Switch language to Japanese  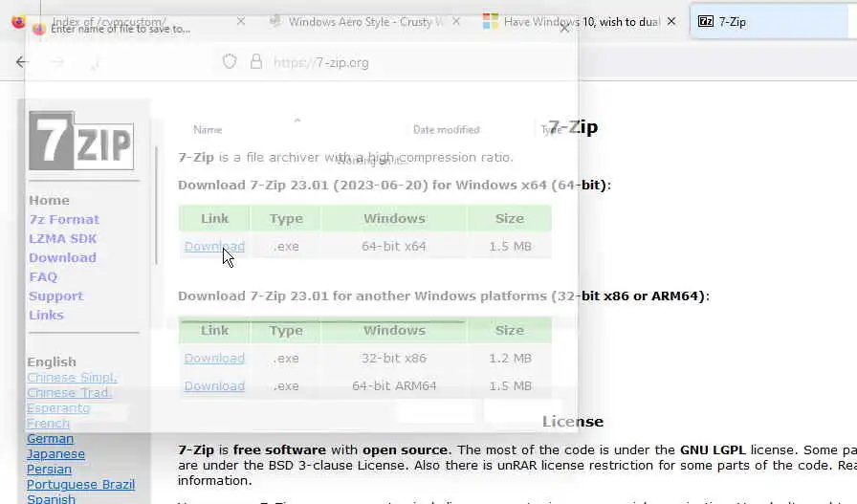click(55, 454)
